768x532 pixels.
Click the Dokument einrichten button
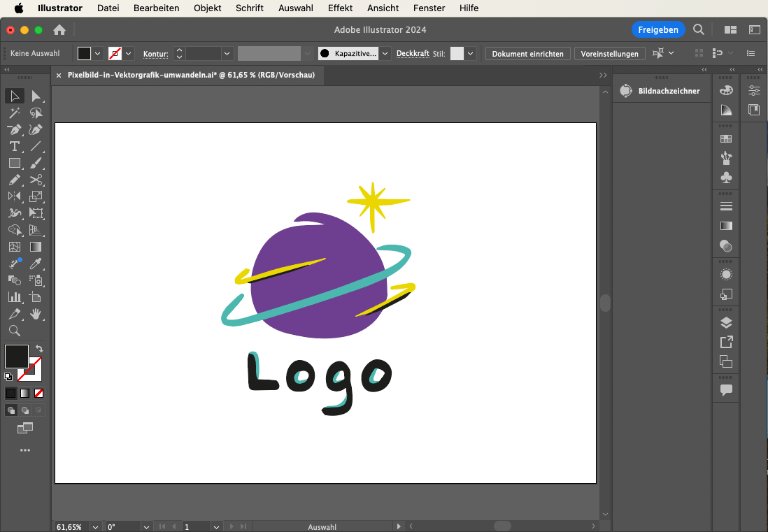click(x=528, y=54)
